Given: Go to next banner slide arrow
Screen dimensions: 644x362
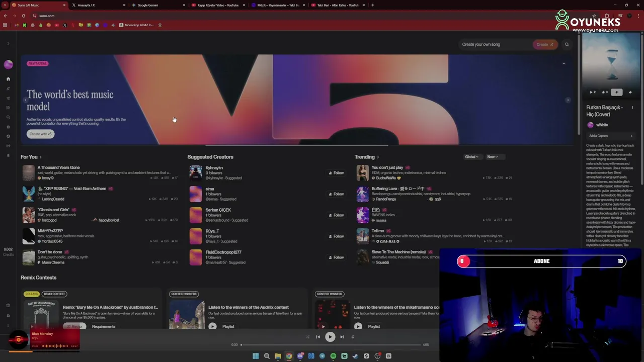Looking at the screenshot, I should pyautogui.click(x=568, y=100).
